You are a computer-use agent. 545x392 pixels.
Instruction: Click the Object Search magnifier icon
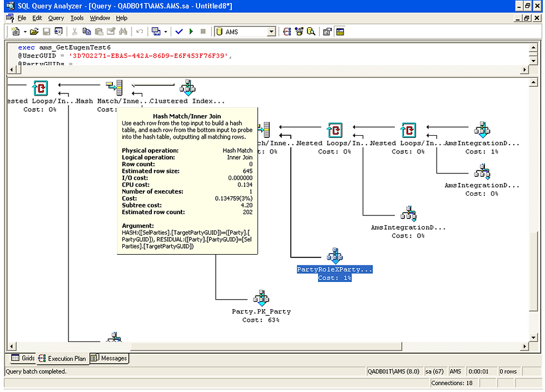[x=311, y=32]
